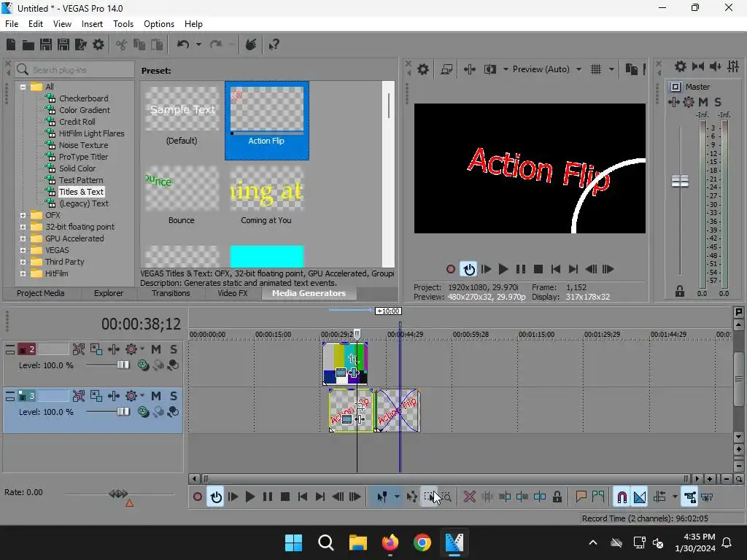The image size is (747, 560).
Task: Open File Explorer in the taskbar
Action: click(357, 542)
